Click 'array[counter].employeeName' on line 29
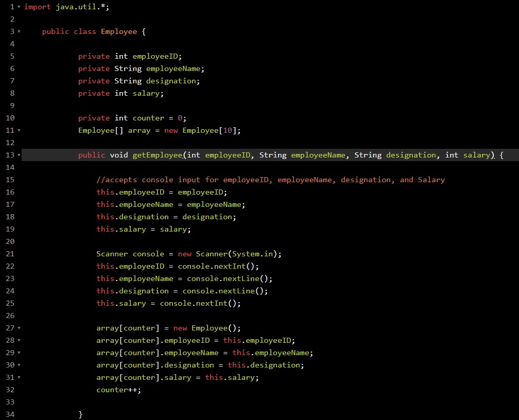519x420 pixels. pyautogui.click(x=158, y=353)
